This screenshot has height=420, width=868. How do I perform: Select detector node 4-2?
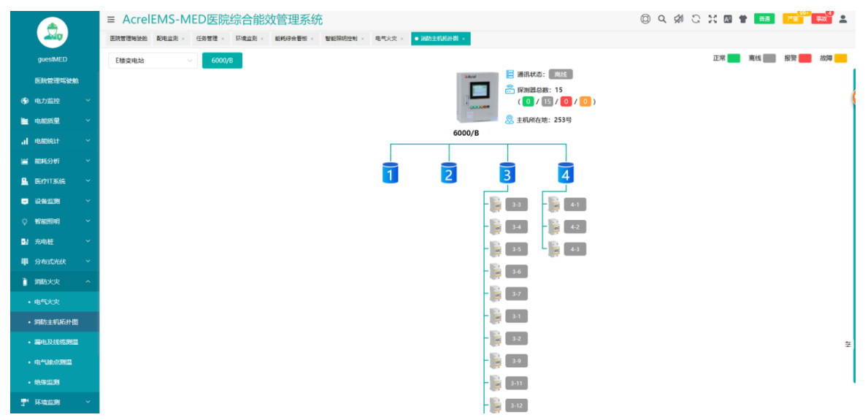pos(575,227)
